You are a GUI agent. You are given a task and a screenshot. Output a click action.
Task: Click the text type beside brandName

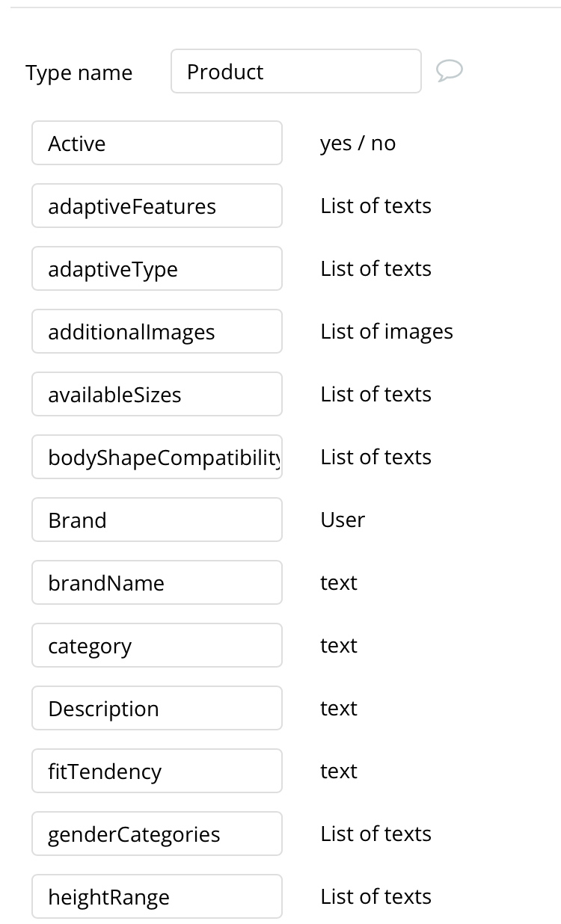(x=339, y=582)
